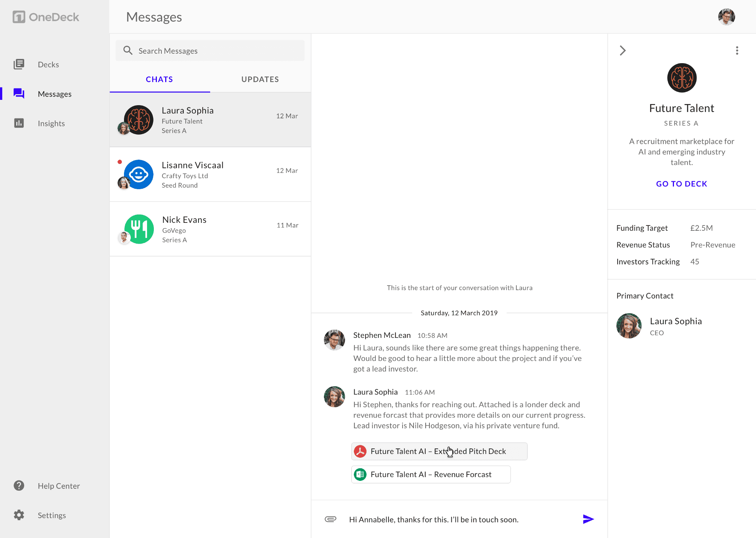Click Stephen McLean's message avatar

(335, 340)
